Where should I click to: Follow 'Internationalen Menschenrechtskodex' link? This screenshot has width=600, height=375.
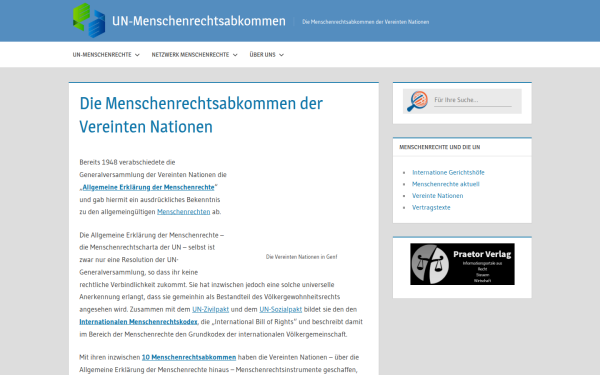pyautogui.click(x=139, y=322)
